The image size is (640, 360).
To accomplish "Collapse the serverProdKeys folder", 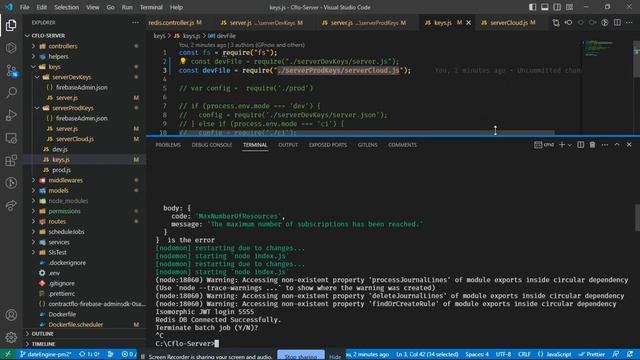I will (x=73, y=108).
